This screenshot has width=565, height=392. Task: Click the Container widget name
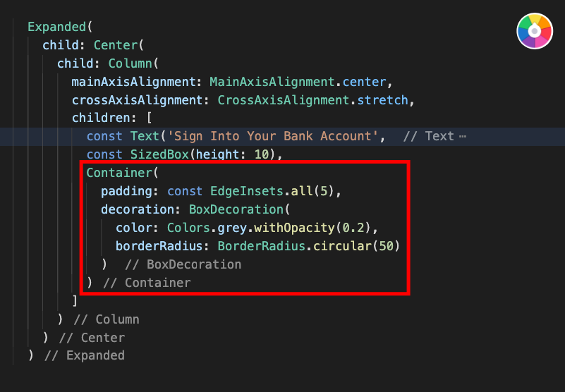pyautogui.click(x=119, y=173)
